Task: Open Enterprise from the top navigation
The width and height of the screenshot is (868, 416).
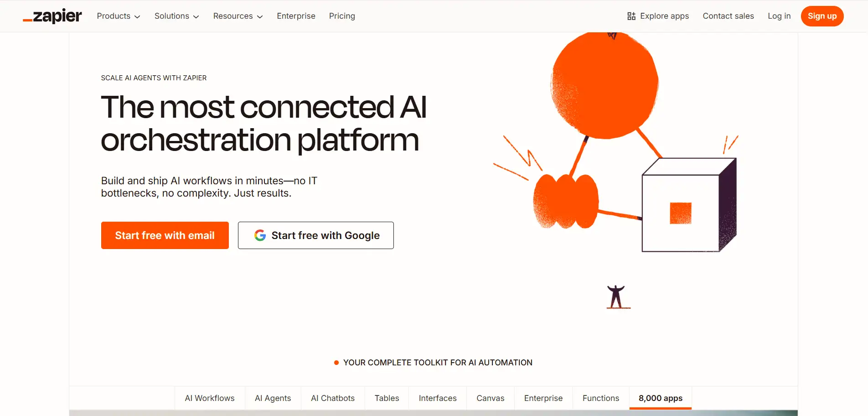Action: coord(296,16)
